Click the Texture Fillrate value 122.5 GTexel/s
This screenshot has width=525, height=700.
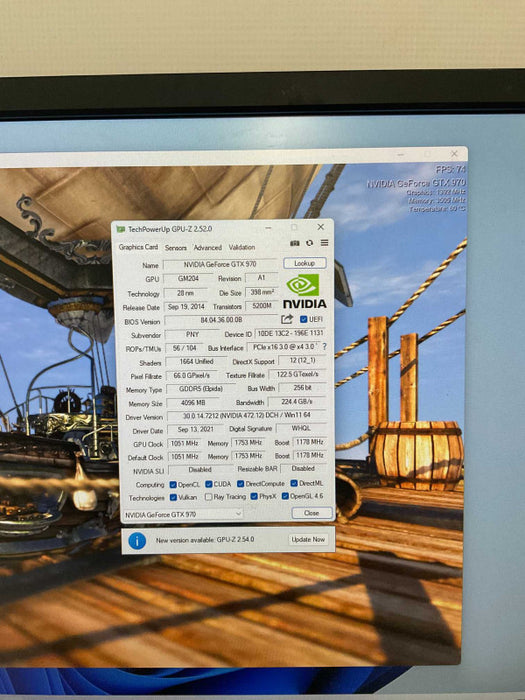pyautogui.click(x=297, y=375)
